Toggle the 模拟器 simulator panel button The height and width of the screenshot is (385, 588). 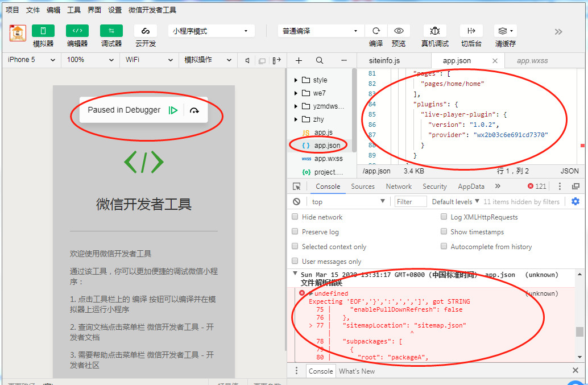43,31
